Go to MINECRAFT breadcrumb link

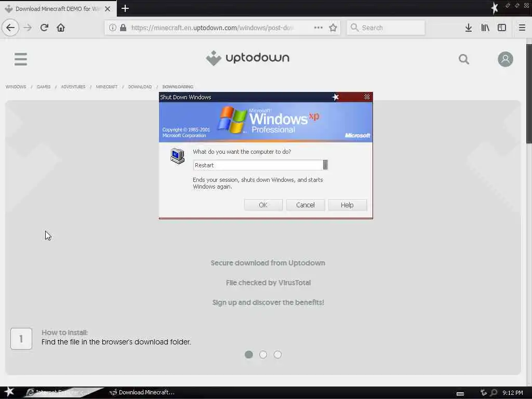point(107,87)
